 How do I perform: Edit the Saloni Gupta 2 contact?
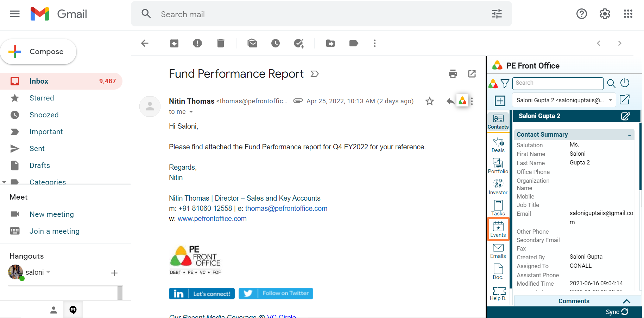[625, 116]
